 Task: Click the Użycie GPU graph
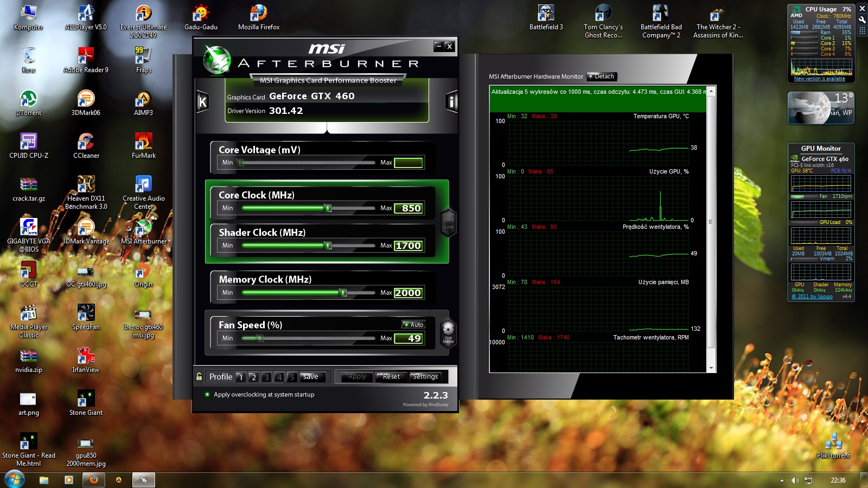(x=597, y=198)
